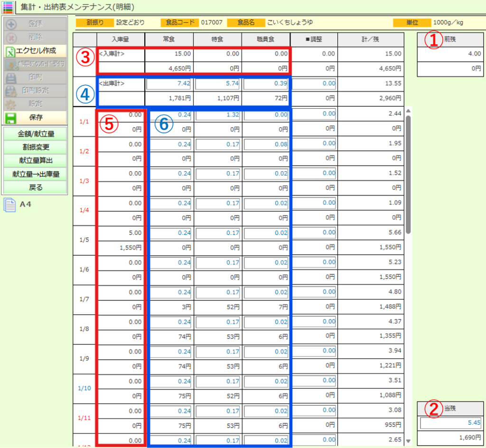Select the 1/1 特食 field showing 1.32
Image resolution: width=486 pixels, height=448 pixels.
217,114
